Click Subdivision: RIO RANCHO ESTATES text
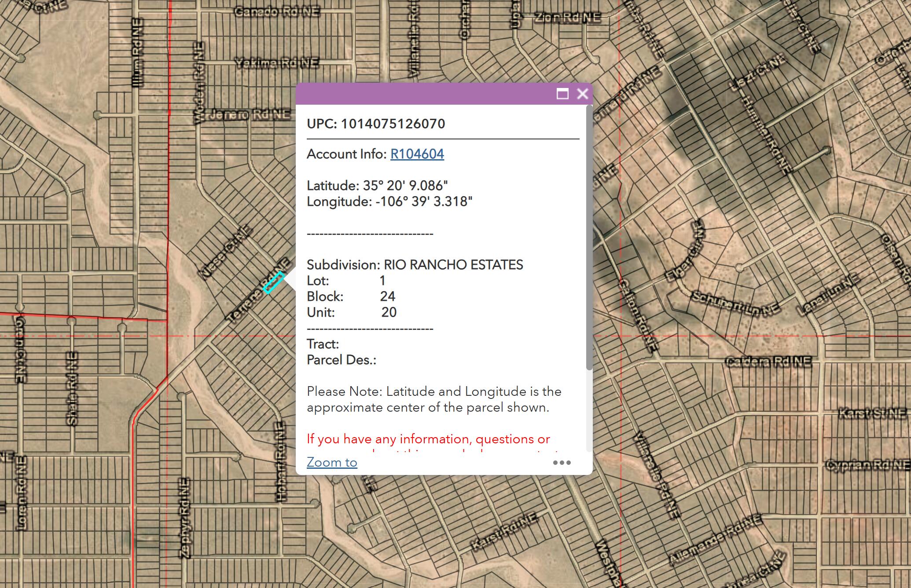 [x=415, y=265]
